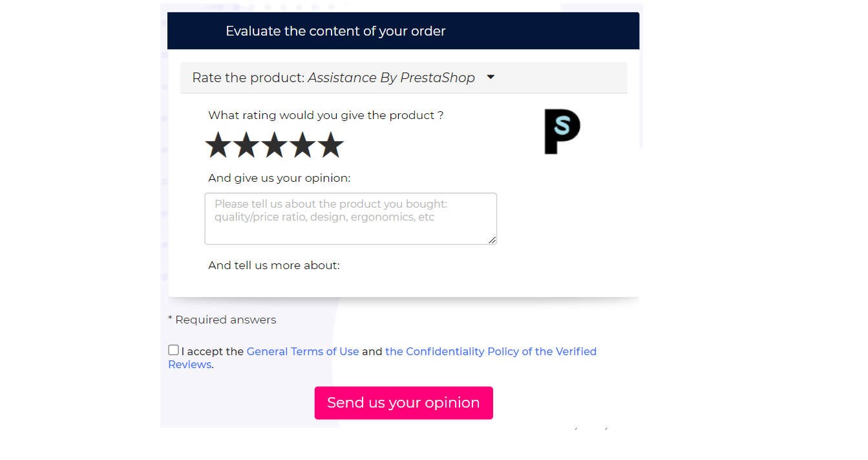Screen dimensions: 868x460
Task: Give a one-star rating
Action: pyautogui.click(x=218, y=145)
